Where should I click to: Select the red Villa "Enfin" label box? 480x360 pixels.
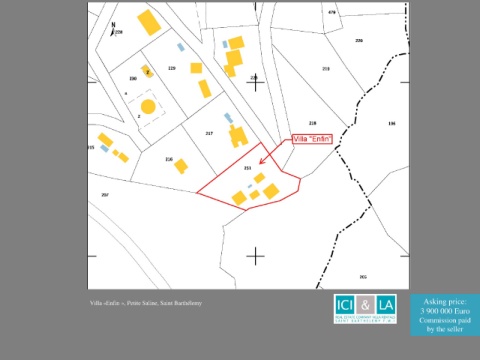pyautogui.click(x=312, y=139)
